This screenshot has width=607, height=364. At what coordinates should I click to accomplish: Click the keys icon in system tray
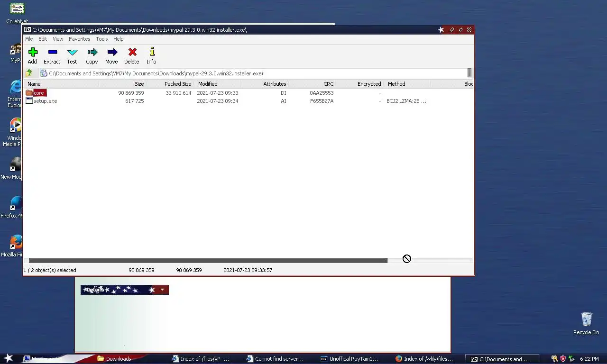554,359
